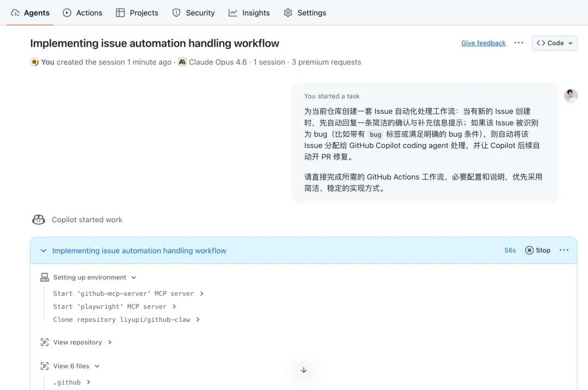
Task: Open the three-dot menu next to Stop
Action: pyautogui.click(x=564, y=250)
